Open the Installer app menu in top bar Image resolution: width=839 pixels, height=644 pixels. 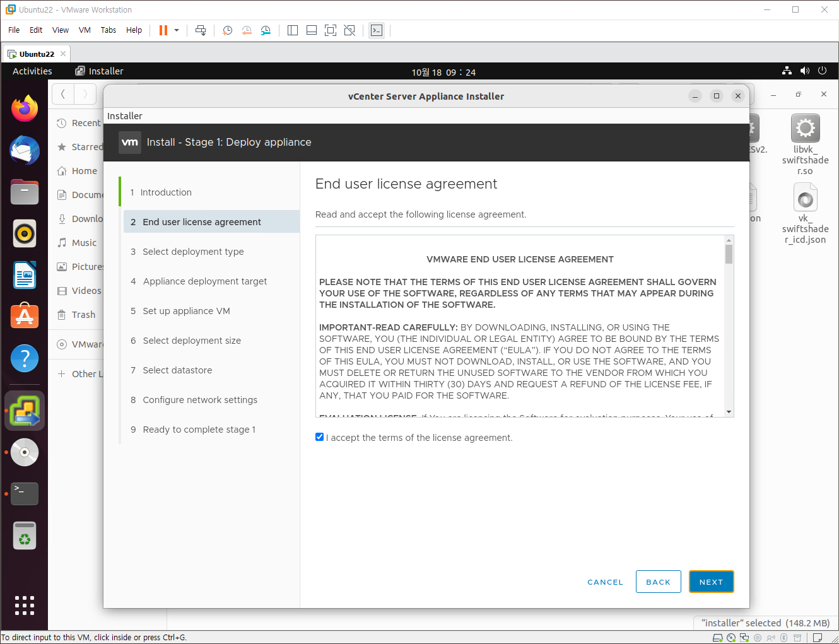tap(99, 71)
